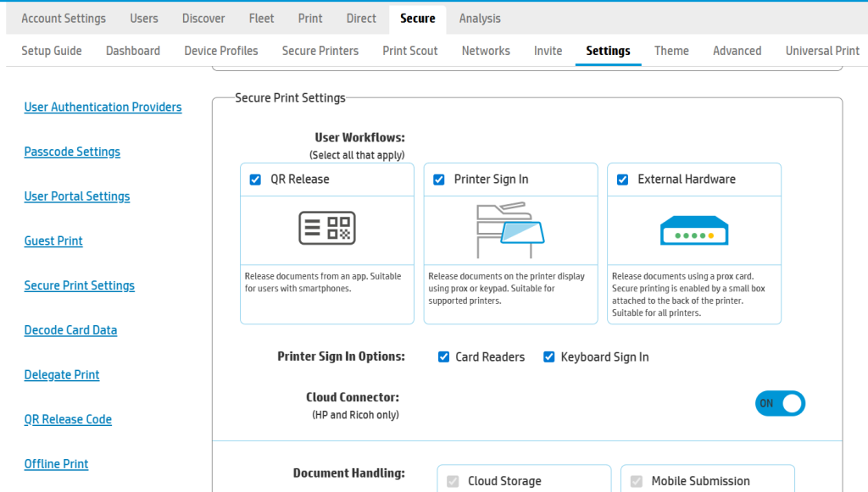The height and width of the screenshot is (492, 868).
Task: Click the Printer Sign In printer icon
Action: coord(509,230)
